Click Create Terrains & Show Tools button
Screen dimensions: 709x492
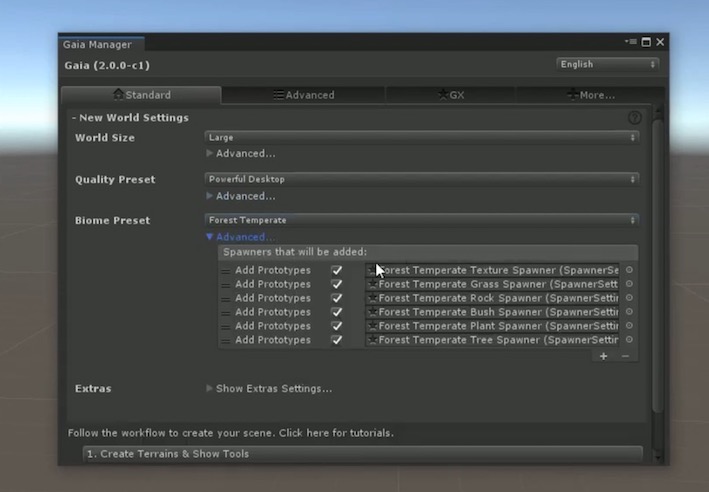tap(363, 454)
